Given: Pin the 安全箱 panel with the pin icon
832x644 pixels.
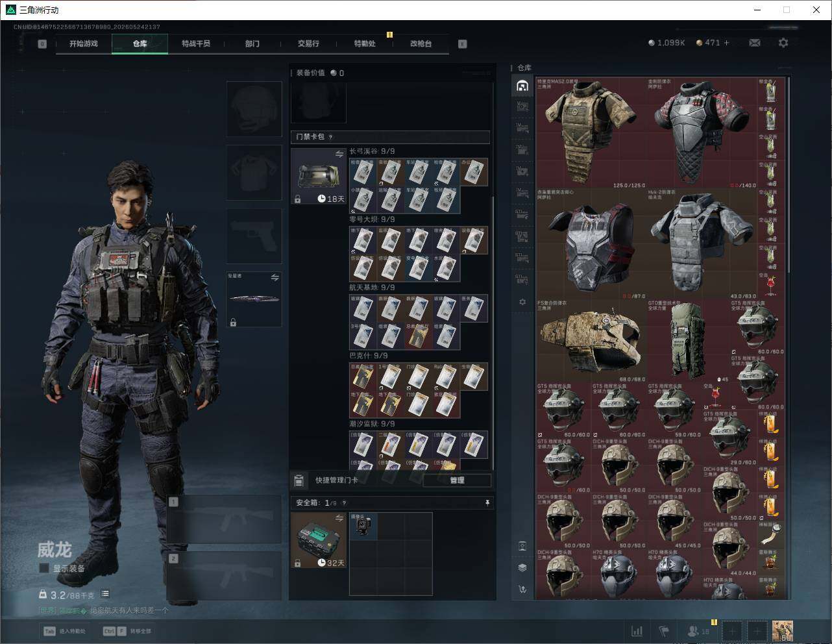Looking at the screenshot, I should pyautogui.click(x=487, y=502).
